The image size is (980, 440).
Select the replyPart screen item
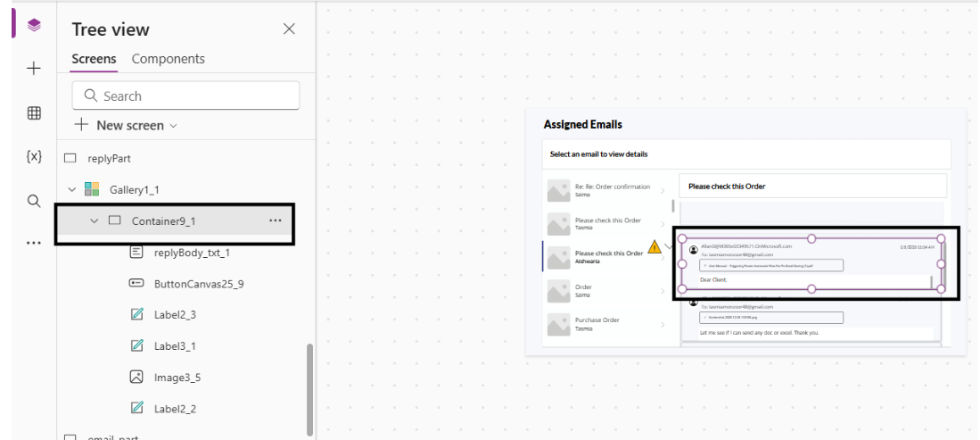[x=110, y=158]
